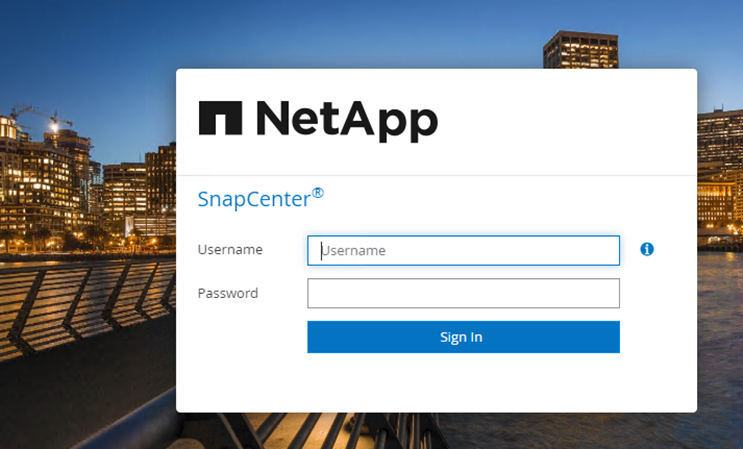Click the blue info icon beside Username
Screen dimensions: 743x449
[647, 249]
